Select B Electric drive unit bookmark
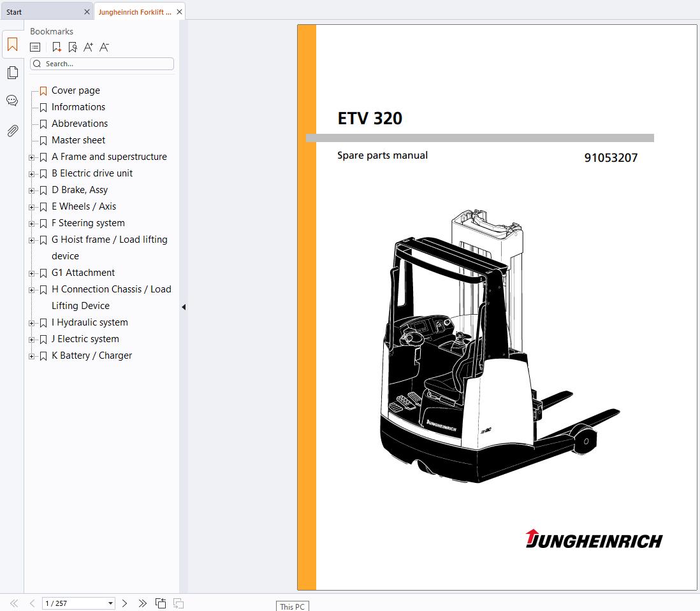This screenshot has height=611, width=700. pos(92,173)
